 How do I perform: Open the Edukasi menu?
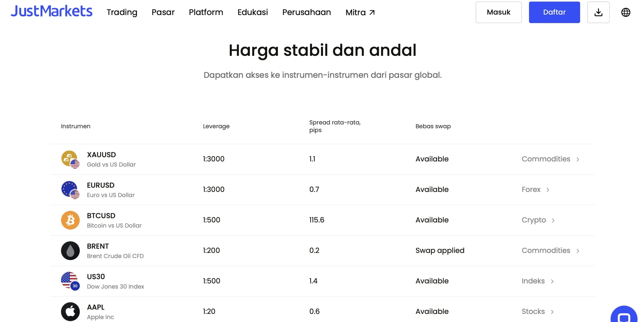[x=253, y=12]
